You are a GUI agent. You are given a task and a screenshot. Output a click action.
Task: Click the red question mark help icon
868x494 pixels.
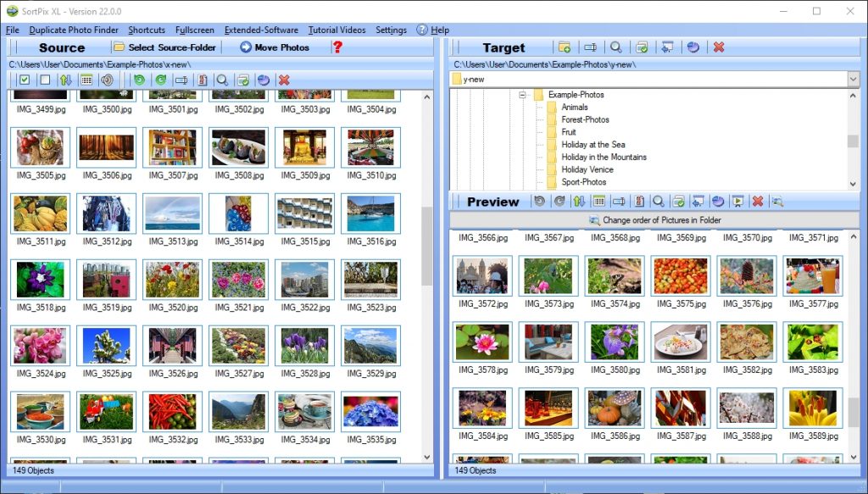click(337, 47)
